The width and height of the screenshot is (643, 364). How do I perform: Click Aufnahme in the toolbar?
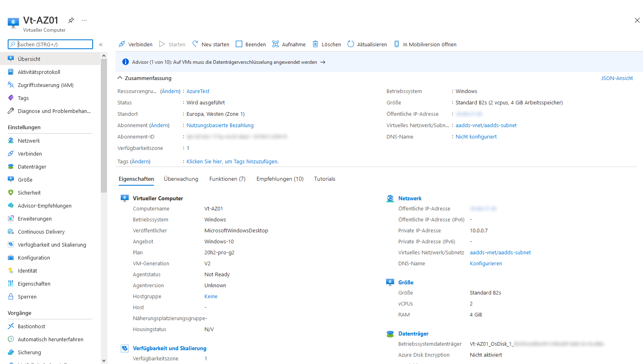[289, 44]
